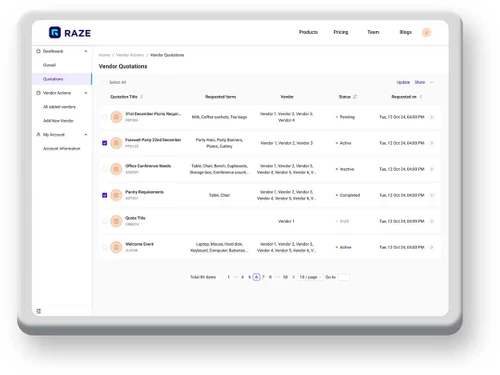Viewport: 500px width, 375px height.
Task: Go to Home breadcrumb
Action: [x=104, y=55]
